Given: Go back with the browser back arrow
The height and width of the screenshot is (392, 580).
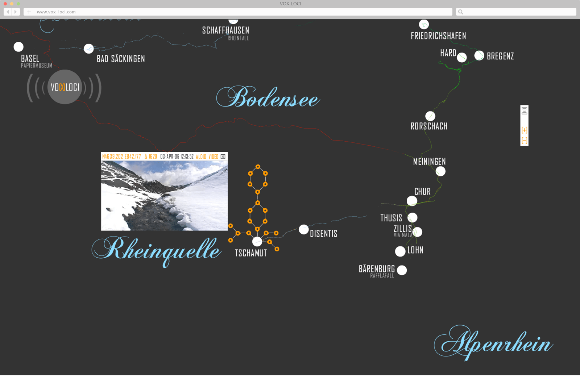Looking at the screenshot, I should (8, 12).
